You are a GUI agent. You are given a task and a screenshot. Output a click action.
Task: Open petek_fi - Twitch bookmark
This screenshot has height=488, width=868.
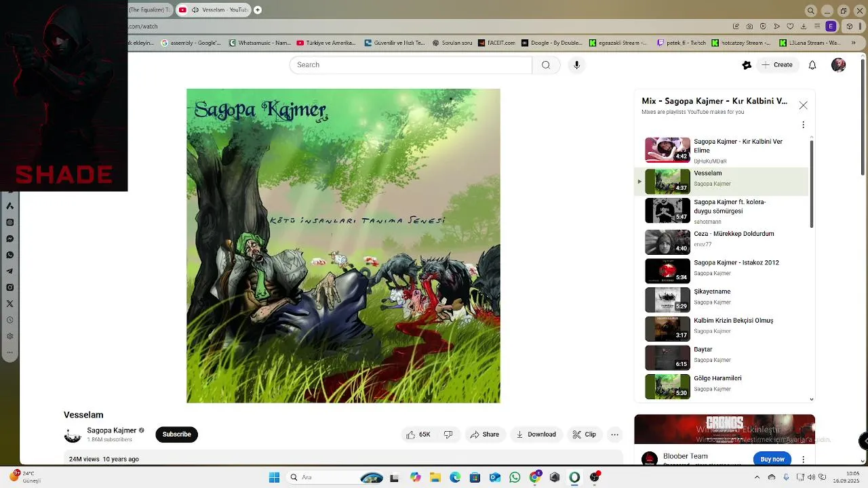[682, 43]
